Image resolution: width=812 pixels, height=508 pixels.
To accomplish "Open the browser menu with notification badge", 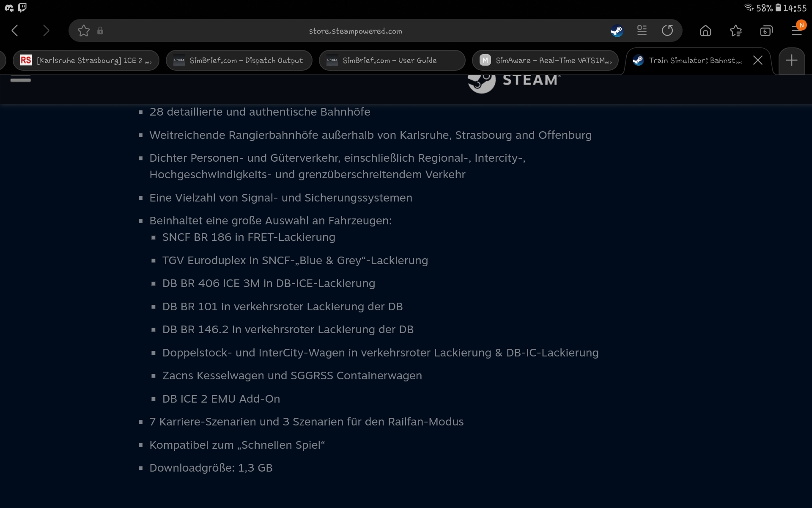I will coord(797,30).
